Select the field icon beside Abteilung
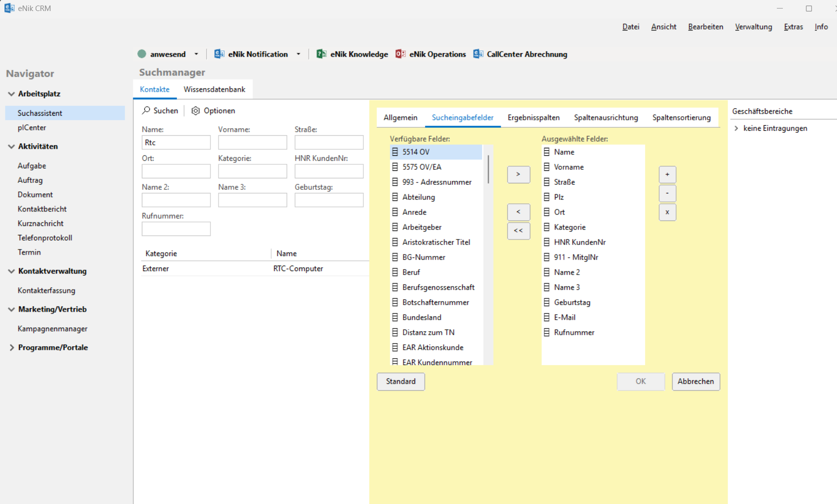Viewport: 837px width, 504px height. coord(395,197)
